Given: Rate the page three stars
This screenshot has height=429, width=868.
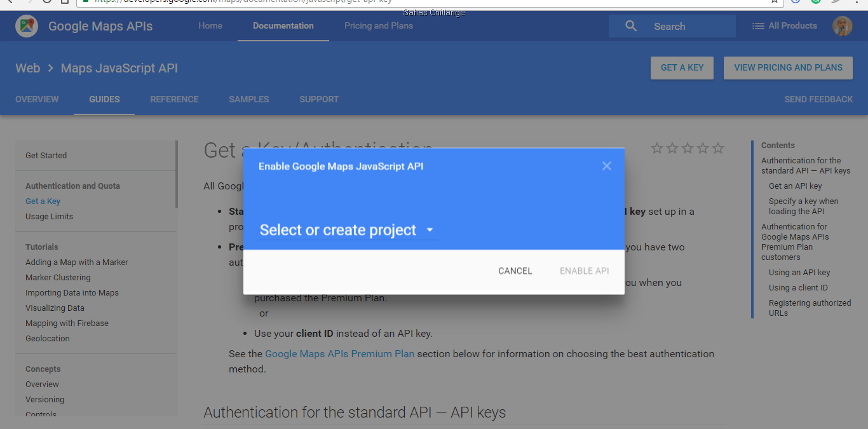Looking at the screenshot, I should point(688,148).
